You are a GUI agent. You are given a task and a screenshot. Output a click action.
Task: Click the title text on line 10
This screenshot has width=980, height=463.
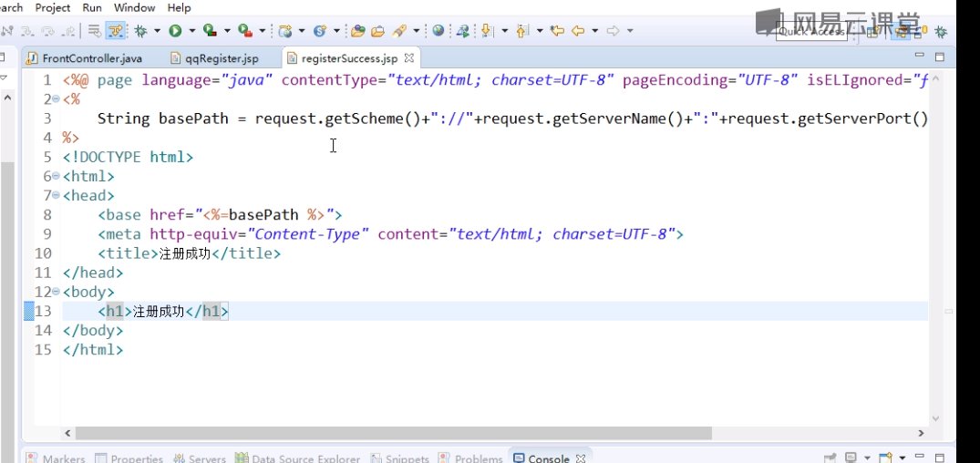[x=185, y=253]
